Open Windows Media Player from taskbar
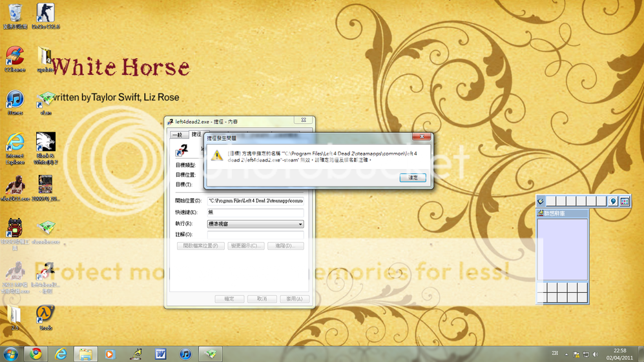644x362 pixels. coord(110,354)
